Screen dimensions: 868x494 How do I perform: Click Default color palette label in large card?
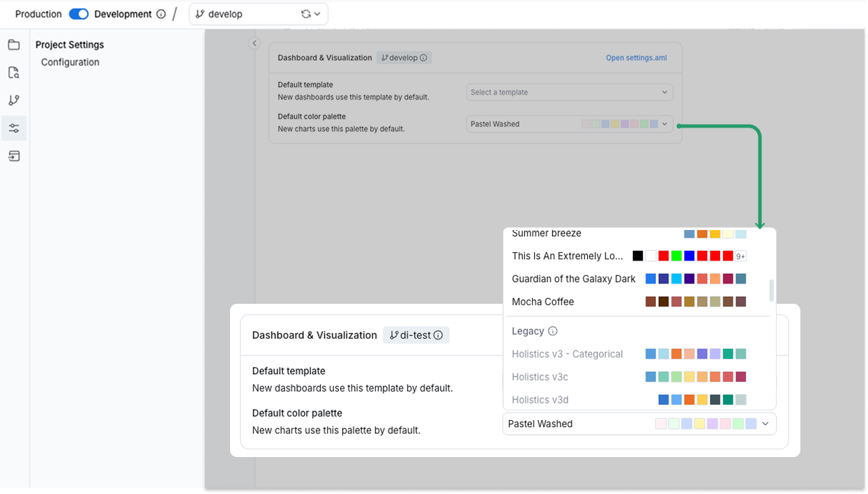297,413
